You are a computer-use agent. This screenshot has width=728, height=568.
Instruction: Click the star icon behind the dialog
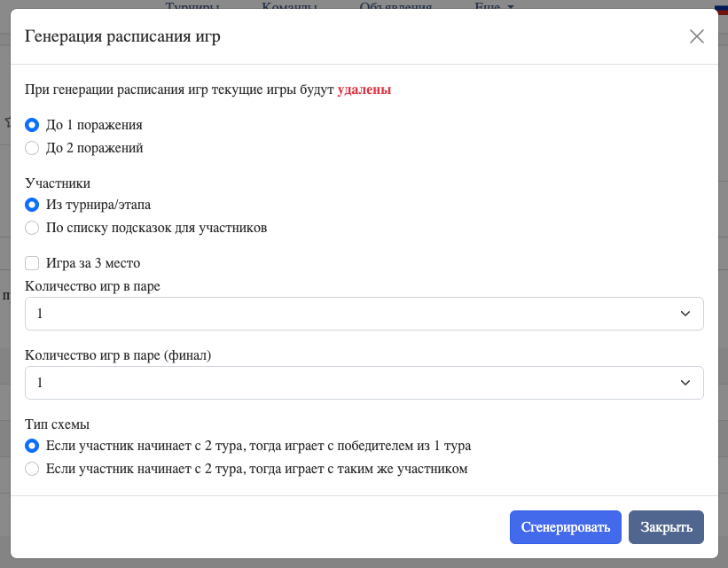coord(6,122)
